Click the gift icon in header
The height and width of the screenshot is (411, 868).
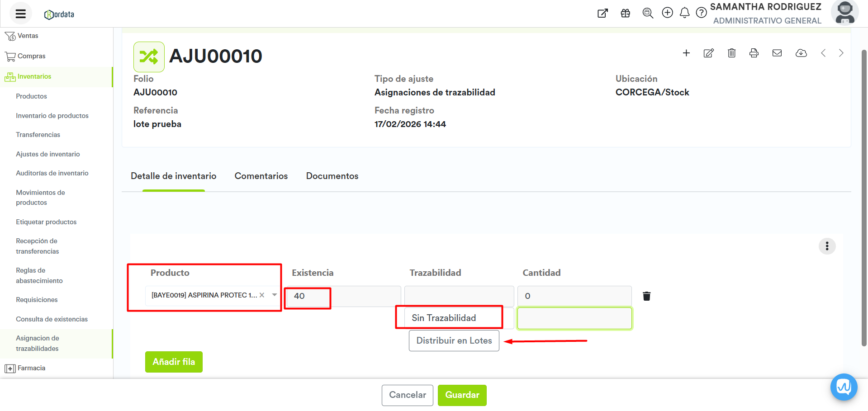tap(625, 13)
